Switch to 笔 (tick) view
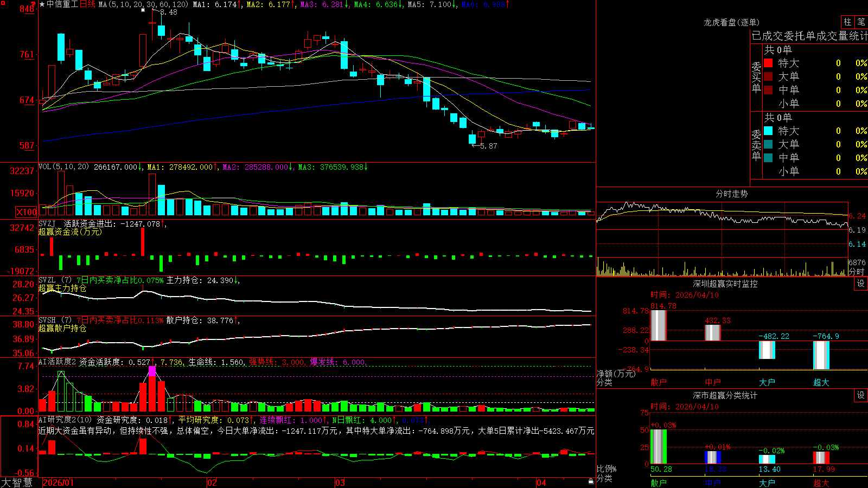 861,22
